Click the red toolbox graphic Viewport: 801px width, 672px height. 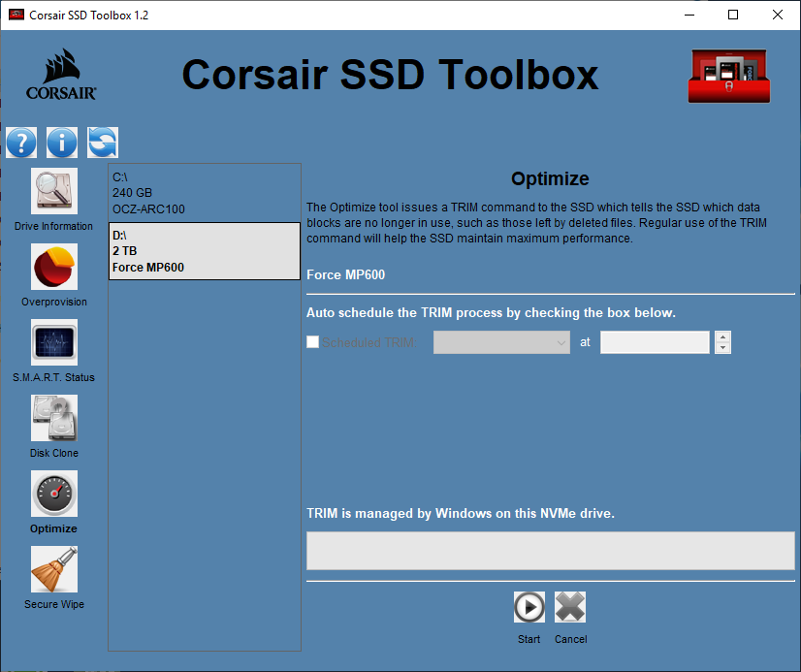tap(728, 75)
